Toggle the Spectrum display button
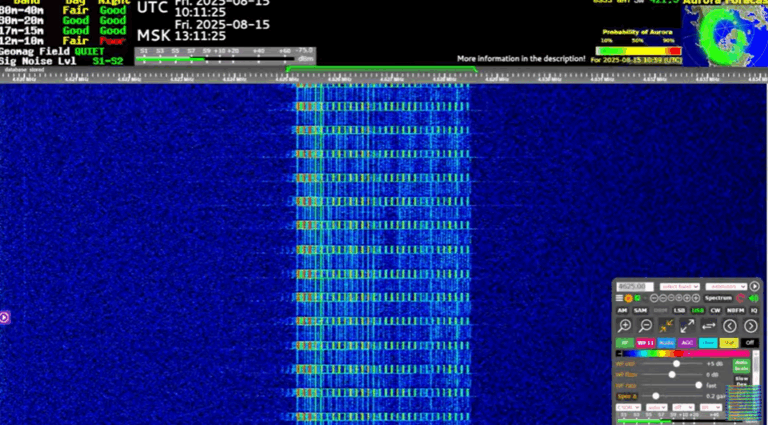768x425 pixels. (718, 298)
